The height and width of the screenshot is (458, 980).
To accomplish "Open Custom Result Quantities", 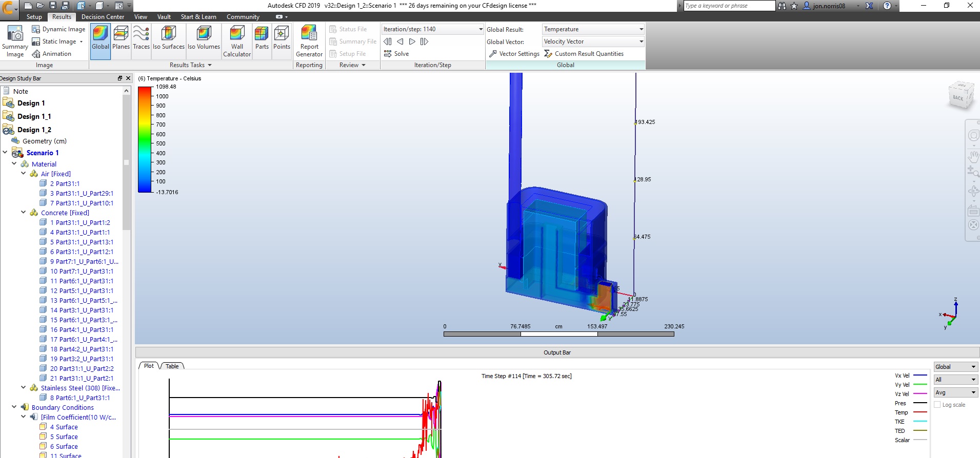I will tap(584, 54).
